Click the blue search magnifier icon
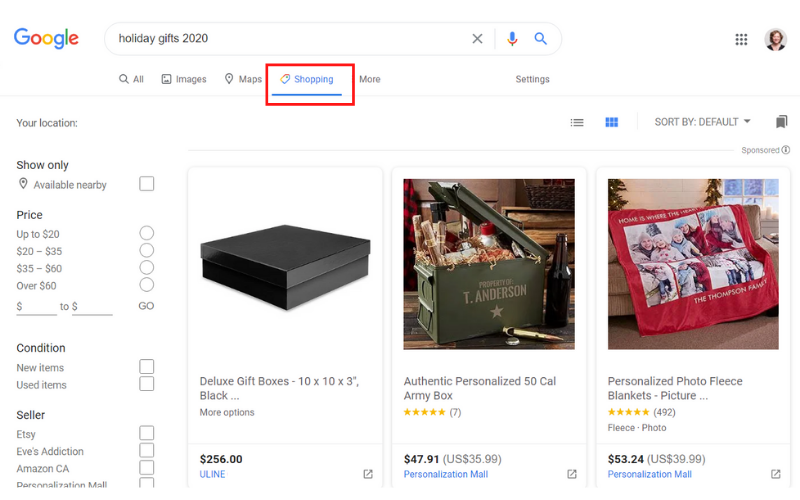 click(541, 39)
